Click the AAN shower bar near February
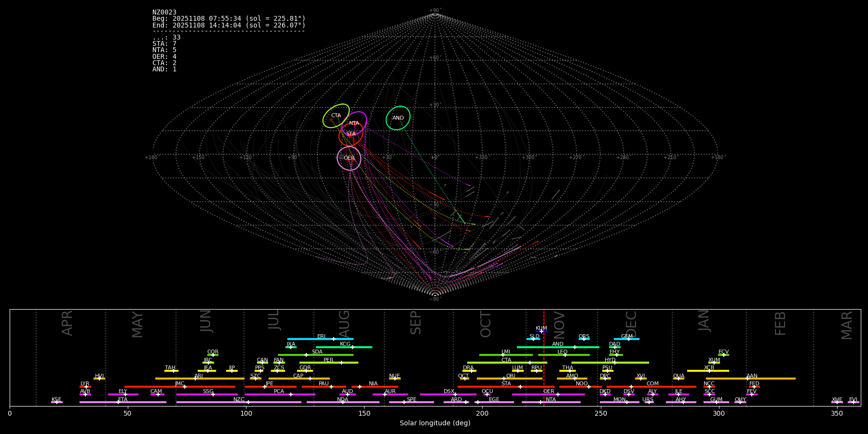 (x=750, y=379)
